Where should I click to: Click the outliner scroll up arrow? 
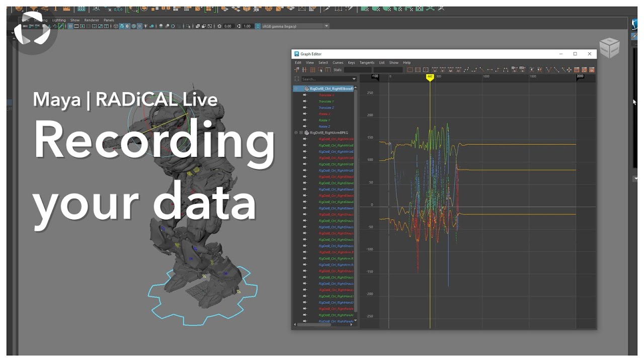coord(356,87)
